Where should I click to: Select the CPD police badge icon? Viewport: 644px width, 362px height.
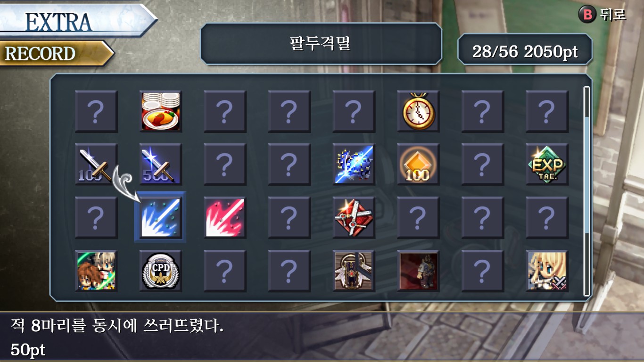click(160, 271)
